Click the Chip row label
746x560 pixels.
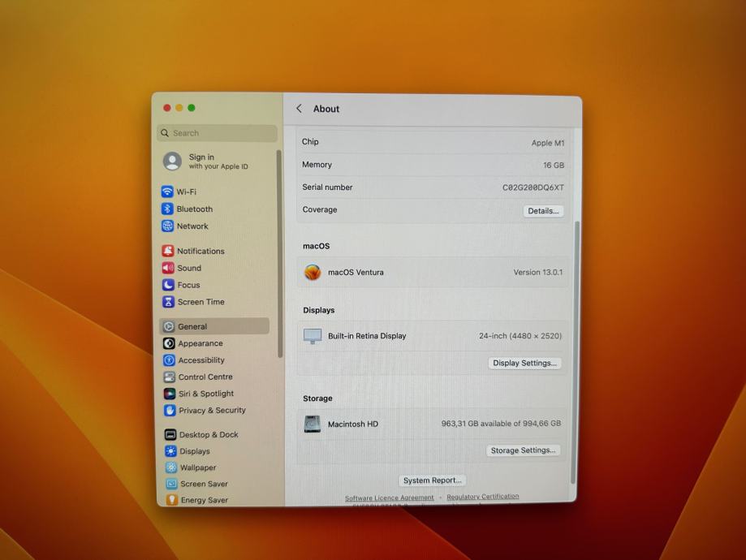click(310, 142)
